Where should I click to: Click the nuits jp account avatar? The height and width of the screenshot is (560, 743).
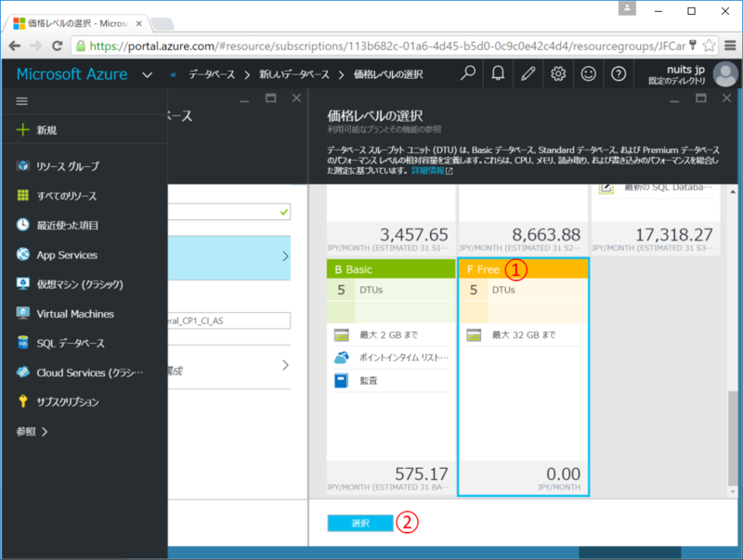(725, 74)
